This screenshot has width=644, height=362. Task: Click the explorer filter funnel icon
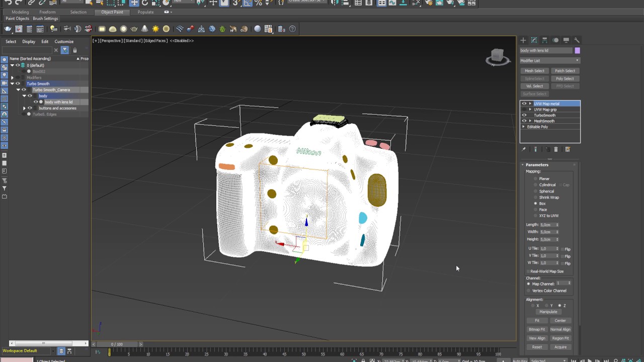(x=65, y=50)
